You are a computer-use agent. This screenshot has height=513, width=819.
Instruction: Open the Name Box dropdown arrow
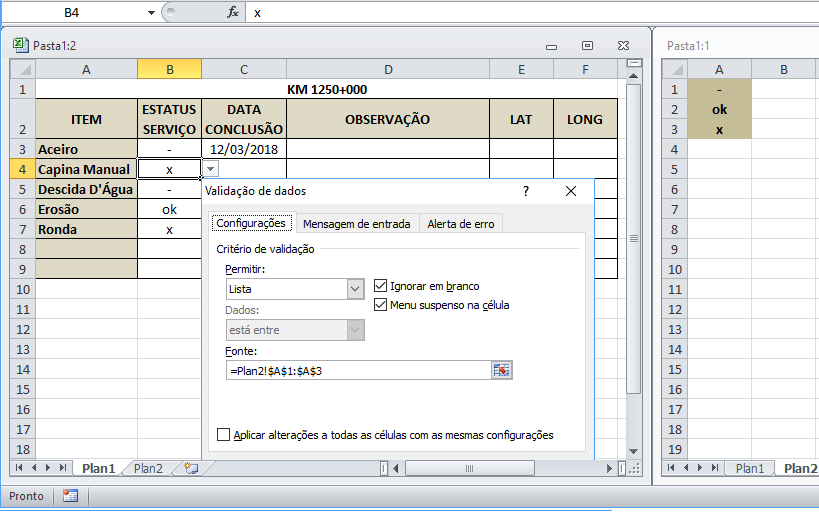pyautogui.click(x=151, y=13)
